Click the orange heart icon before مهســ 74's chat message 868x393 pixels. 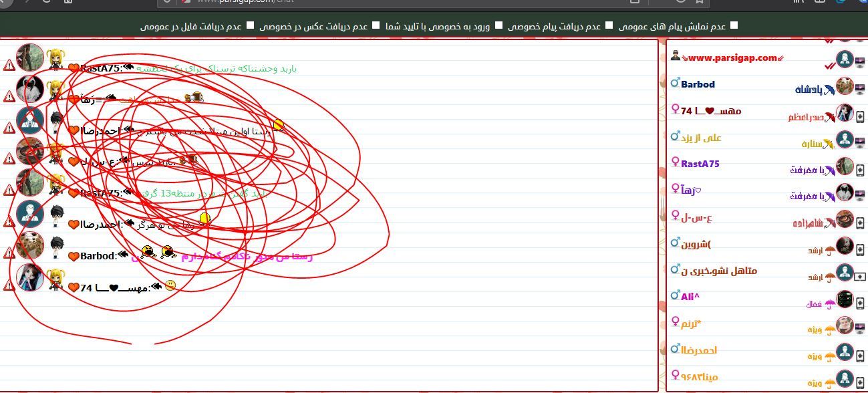74,287
